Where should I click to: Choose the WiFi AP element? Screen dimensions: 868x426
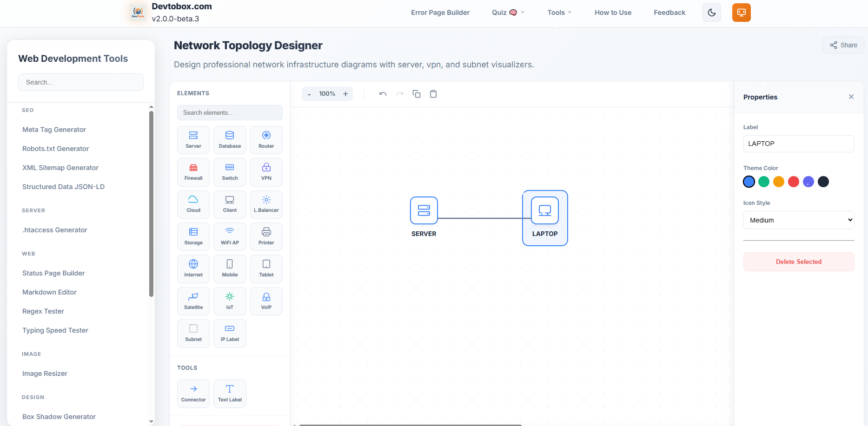tap(230, 236)
